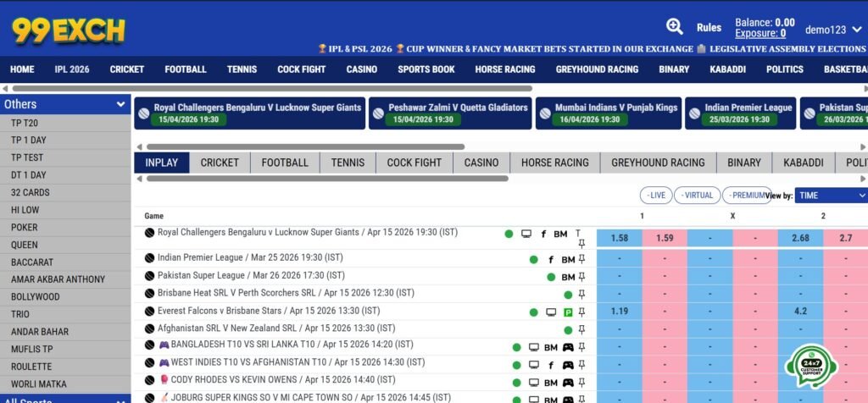The height and width of the screenshot is (403, 868).
Task: Switch to the GREYHOUND RACING tab
Action: click(658, 163)
